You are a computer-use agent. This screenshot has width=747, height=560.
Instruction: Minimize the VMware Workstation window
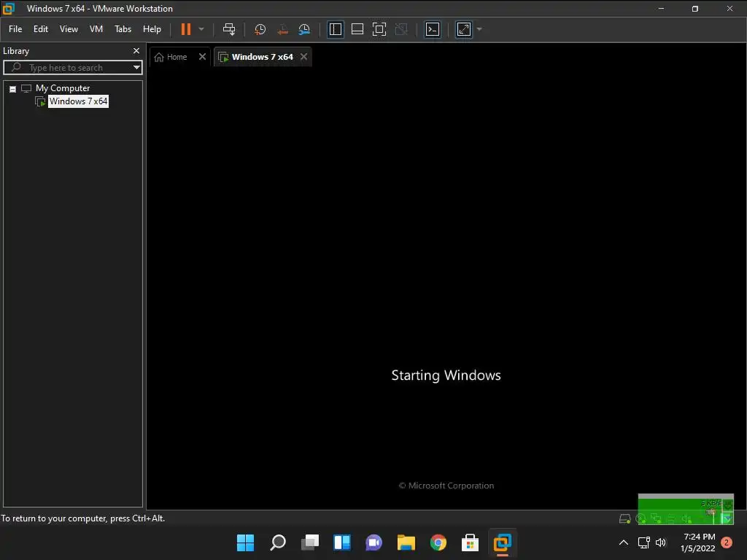click(x=661, y=9)
